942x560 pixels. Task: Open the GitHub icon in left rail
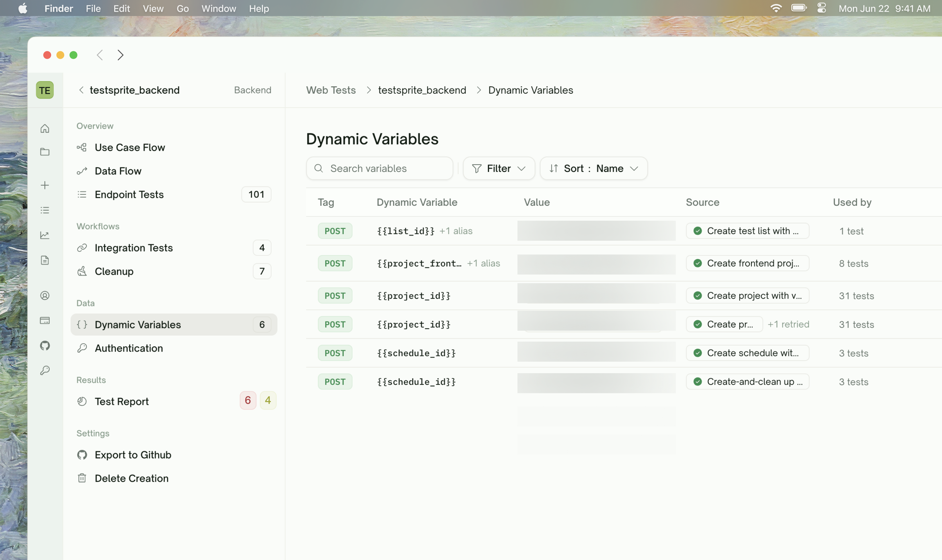point(44,345)
